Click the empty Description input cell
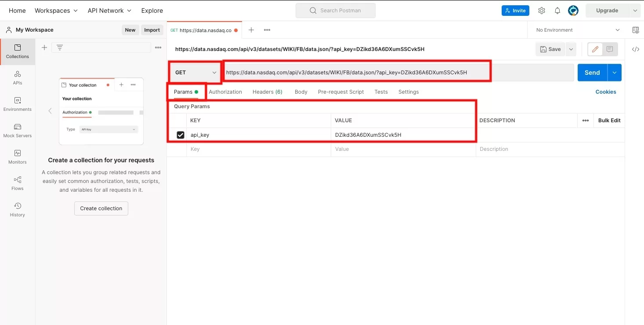The width and height of the screenshot is (644, 325). pyautogui.click(x=550, y=149)
